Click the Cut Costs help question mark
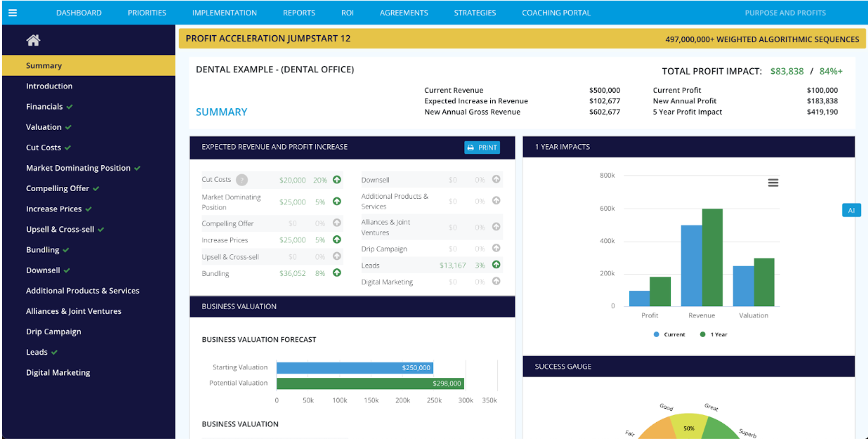 242,180
